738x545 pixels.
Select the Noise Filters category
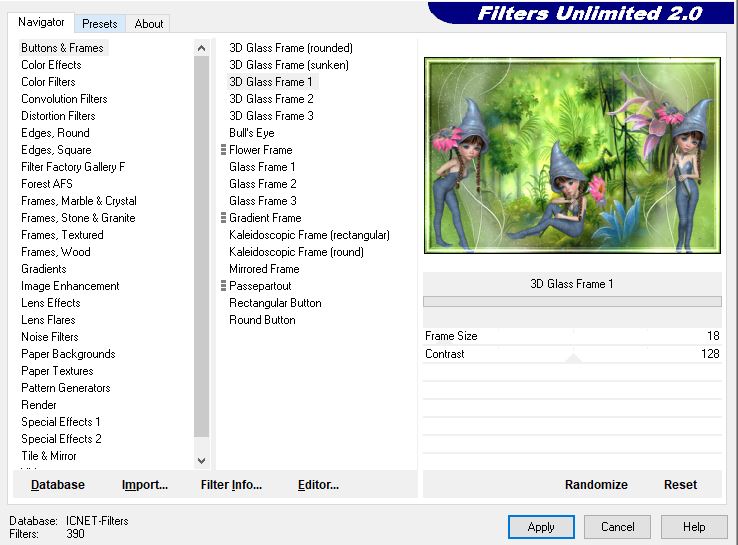click(49, 337)
